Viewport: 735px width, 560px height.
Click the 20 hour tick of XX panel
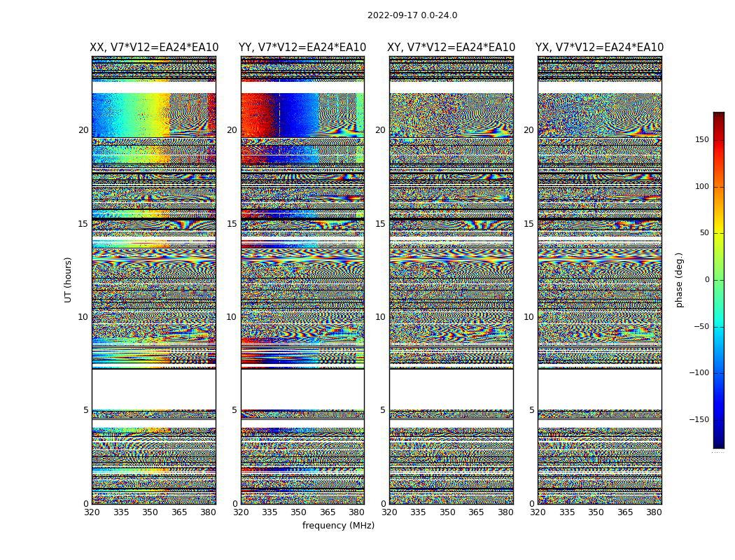tap(83, 130)
